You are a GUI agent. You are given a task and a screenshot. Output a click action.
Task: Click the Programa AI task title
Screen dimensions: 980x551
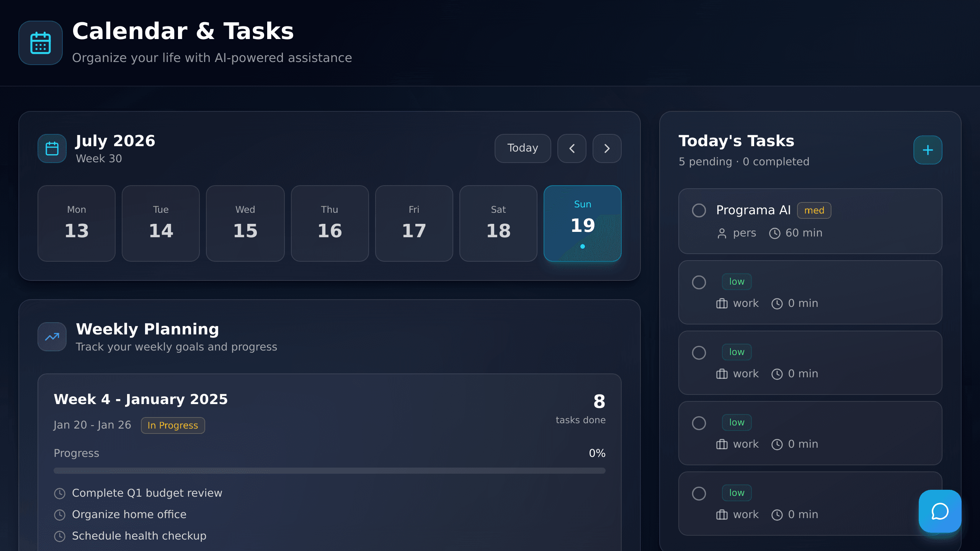coord(753,210)
